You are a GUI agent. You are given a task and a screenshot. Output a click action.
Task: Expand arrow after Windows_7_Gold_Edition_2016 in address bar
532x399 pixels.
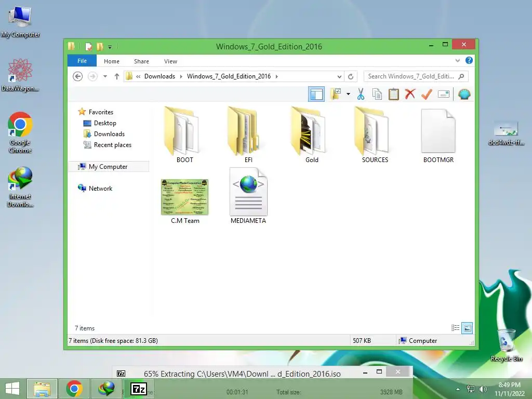[x=277, y=76]
